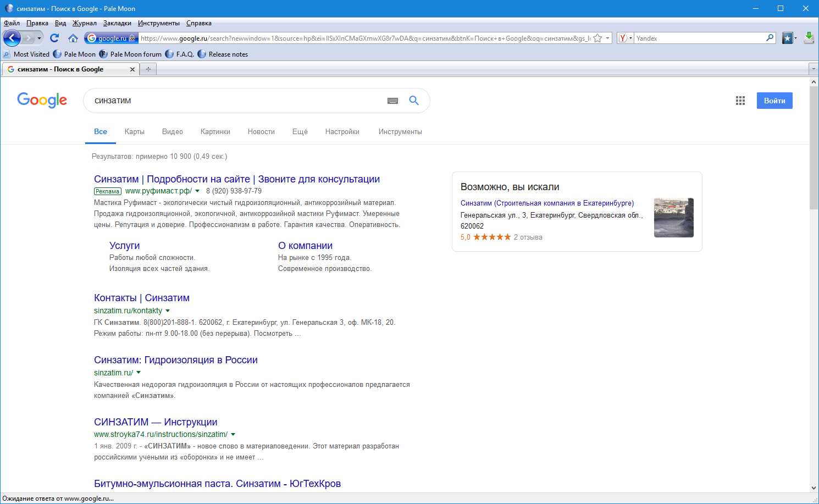Click the browser address bar URL
The image size is (819, 504).
[366, 38]
